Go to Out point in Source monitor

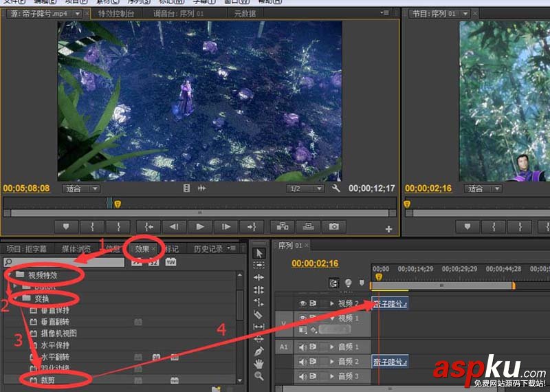[x=252, y=227]
